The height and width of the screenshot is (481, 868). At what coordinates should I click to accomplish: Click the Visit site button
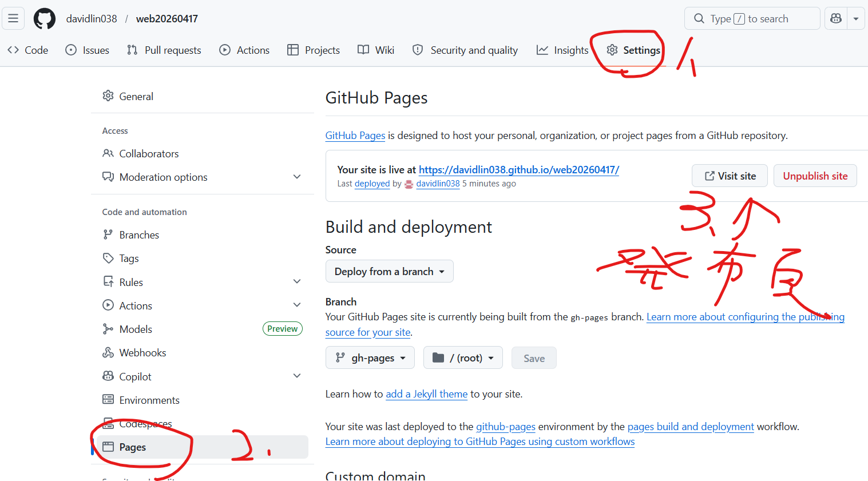tap(730, 176)
